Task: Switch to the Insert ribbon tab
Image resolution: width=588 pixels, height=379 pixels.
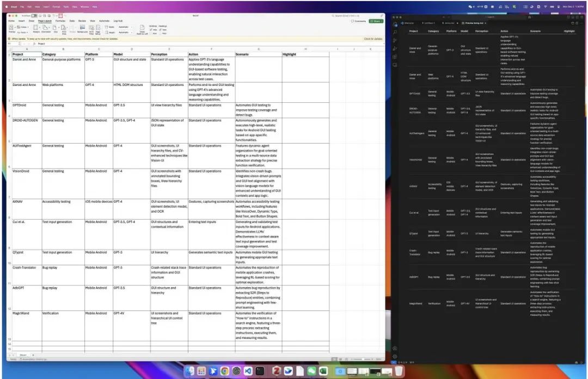Action: 22,21
